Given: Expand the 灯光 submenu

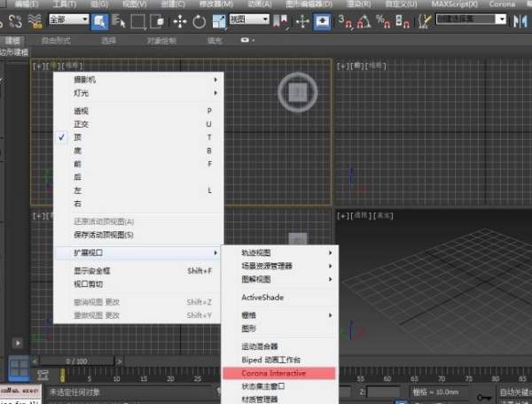Looking at the screenshot, I should click(139, 93).
